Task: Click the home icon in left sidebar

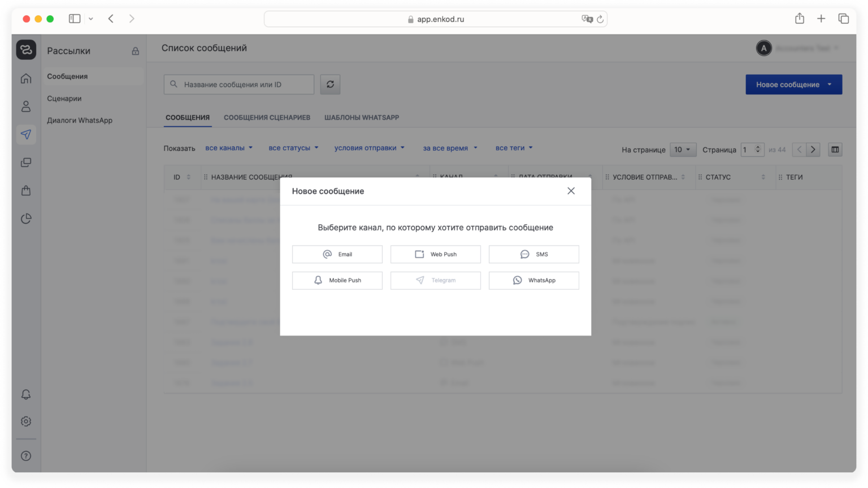Action: point(26,79)
